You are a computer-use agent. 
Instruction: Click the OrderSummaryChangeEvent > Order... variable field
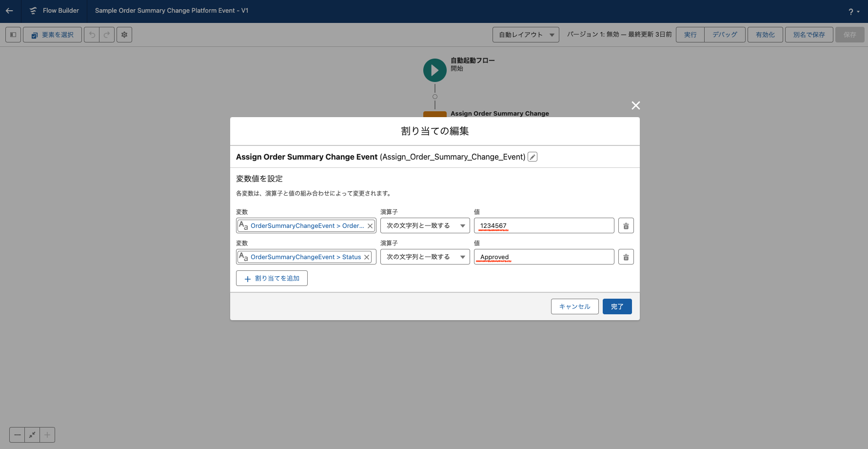(306, 225)
